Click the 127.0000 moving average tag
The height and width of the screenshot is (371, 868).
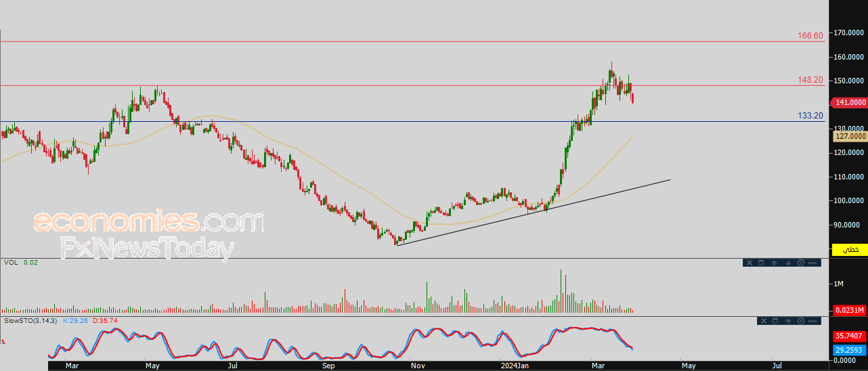(850, 136)
